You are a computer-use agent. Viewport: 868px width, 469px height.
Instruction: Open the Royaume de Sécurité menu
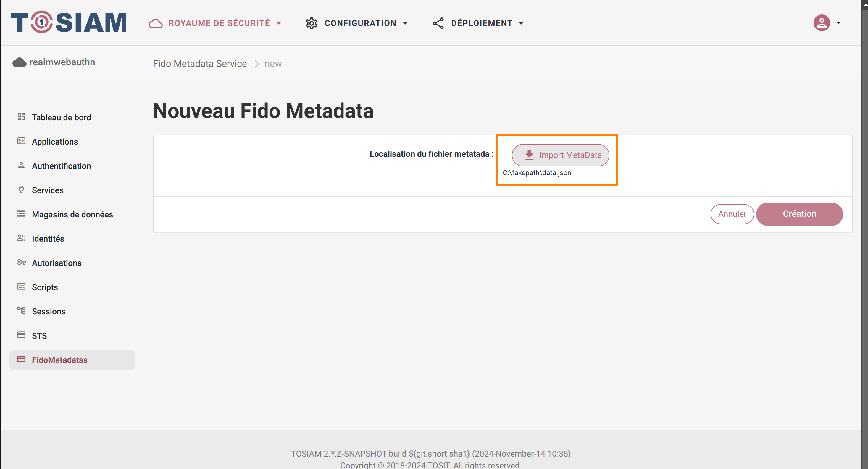(x=215, y=23)
